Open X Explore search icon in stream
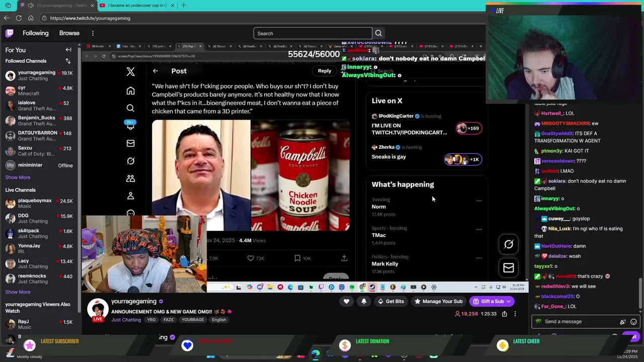This screenshot has width=644, height=362. [130, 108]
